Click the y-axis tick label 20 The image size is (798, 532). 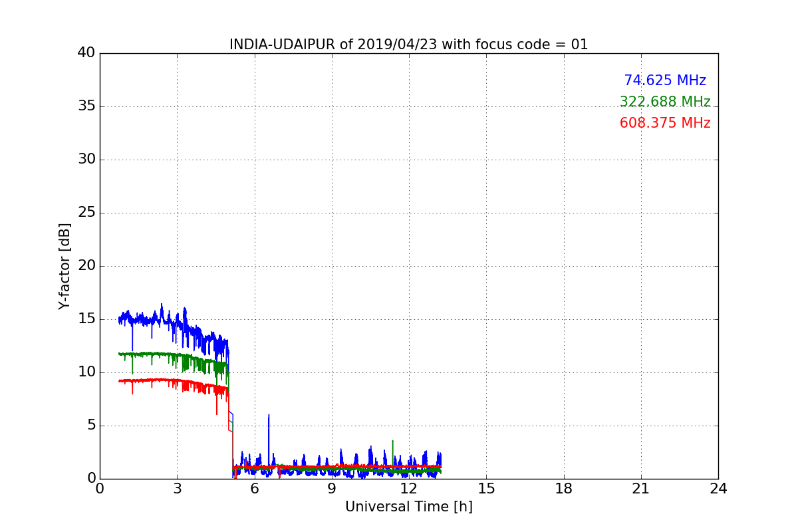pyautogui.click(x=86, y=266)
